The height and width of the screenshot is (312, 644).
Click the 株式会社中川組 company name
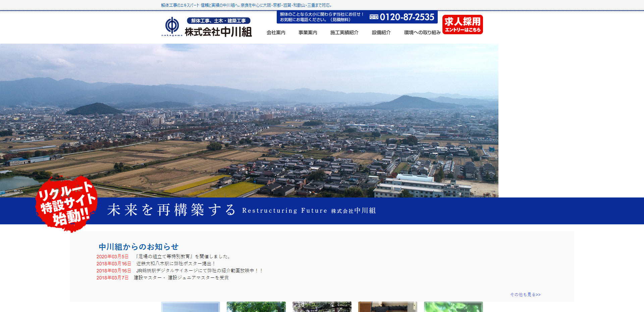tap(218, 32)
